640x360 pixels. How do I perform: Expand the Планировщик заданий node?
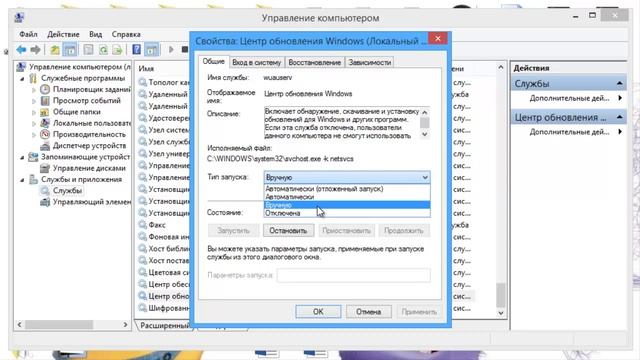[x=34, y=89]
